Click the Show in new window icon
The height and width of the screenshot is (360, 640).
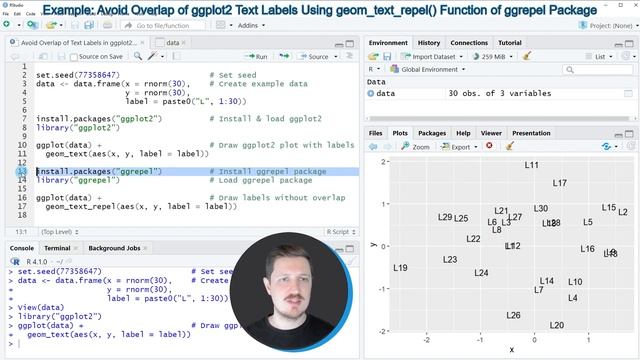(x=43, y=56)
